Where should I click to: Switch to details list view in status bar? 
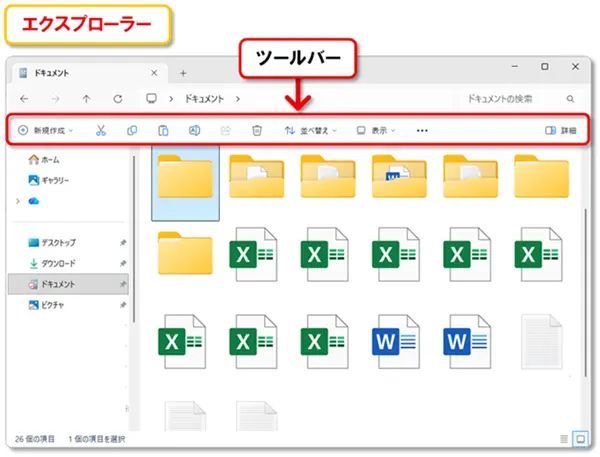564,439
